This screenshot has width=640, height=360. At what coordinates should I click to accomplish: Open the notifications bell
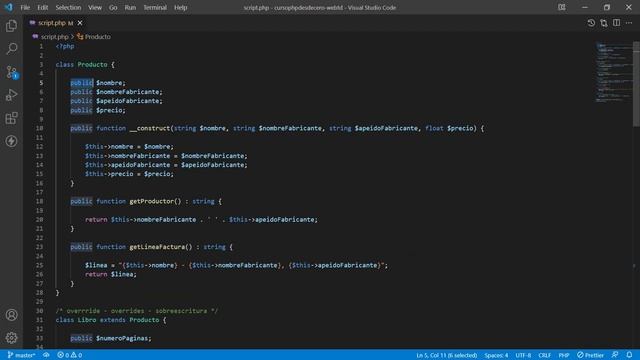629,355
